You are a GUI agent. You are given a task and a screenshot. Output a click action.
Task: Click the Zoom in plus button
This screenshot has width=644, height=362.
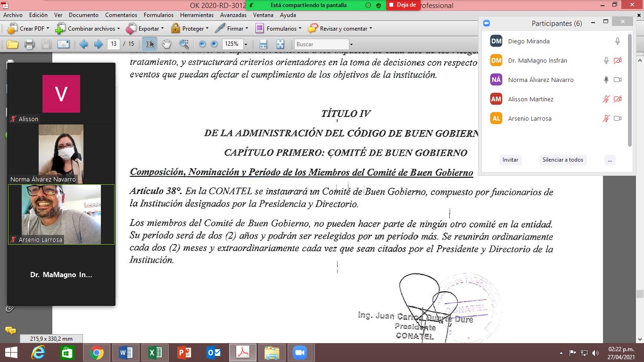[x=214, y=44]
